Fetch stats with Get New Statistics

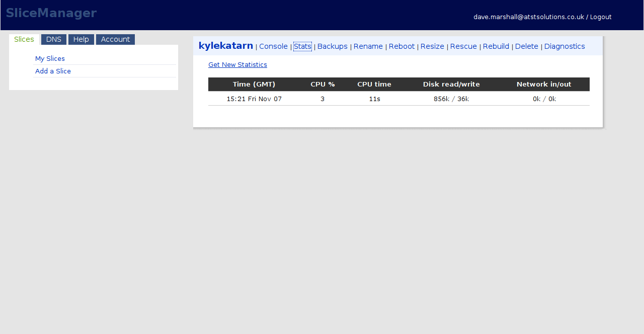(237, 65)
